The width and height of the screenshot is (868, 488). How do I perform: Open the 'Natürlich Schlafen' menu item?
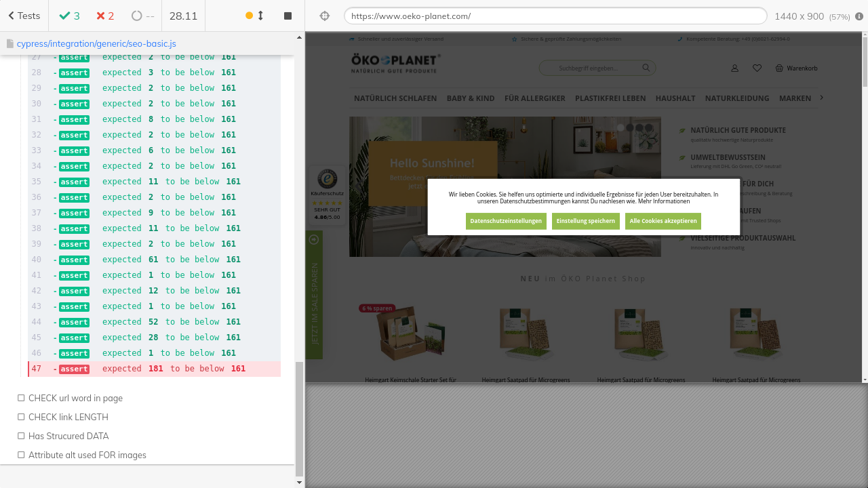click(395, 98)
